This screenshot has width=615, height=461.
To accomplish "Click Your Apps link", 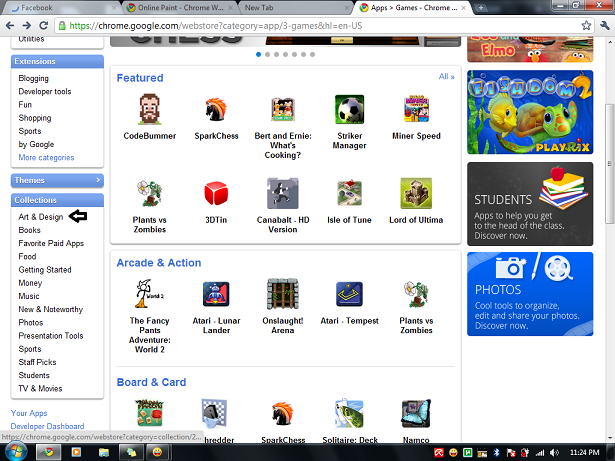I will (29, 413).
